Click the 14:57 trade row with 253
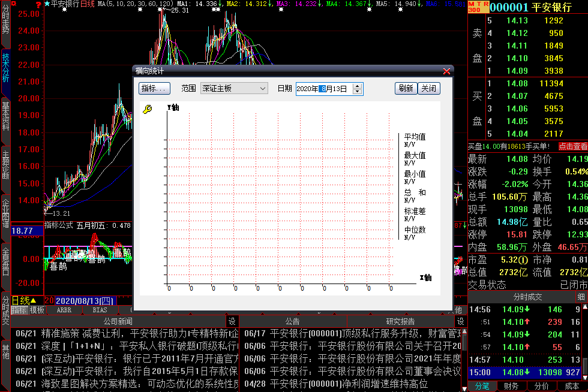Screen dimensions: 588x392 tap(524, 360)
